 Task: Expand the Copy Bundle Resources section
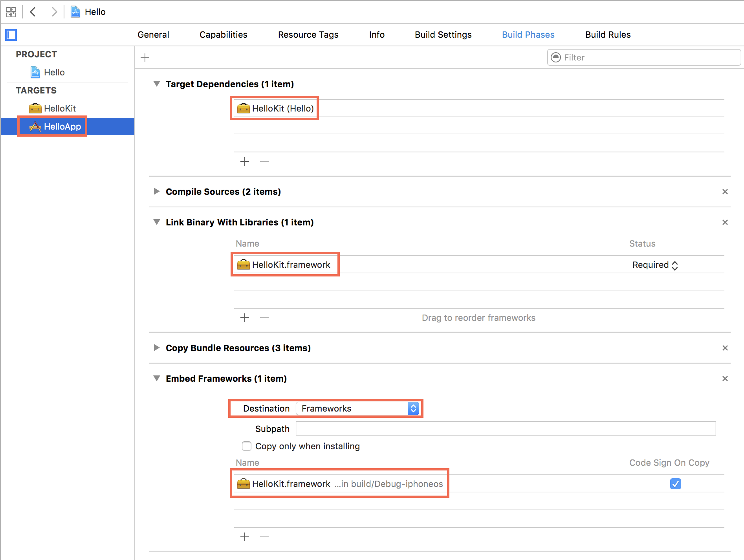point(157,348)
